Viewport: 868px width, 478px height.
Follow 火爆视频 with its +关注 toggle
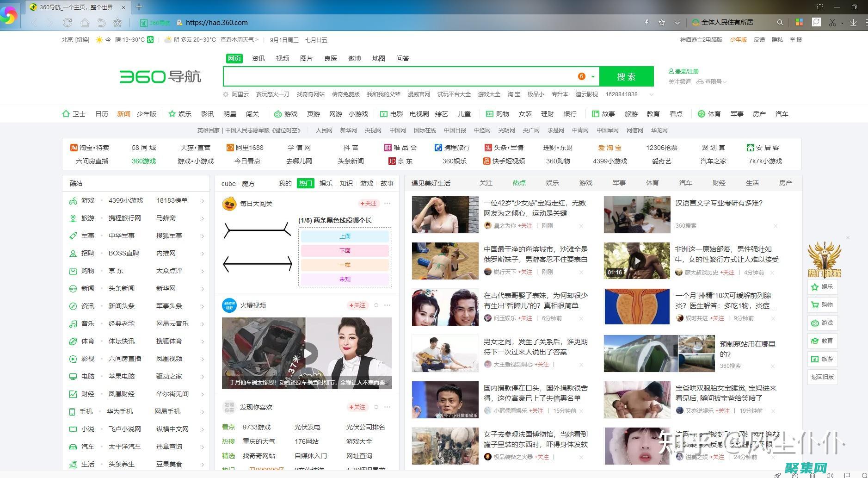pos(357,305)
